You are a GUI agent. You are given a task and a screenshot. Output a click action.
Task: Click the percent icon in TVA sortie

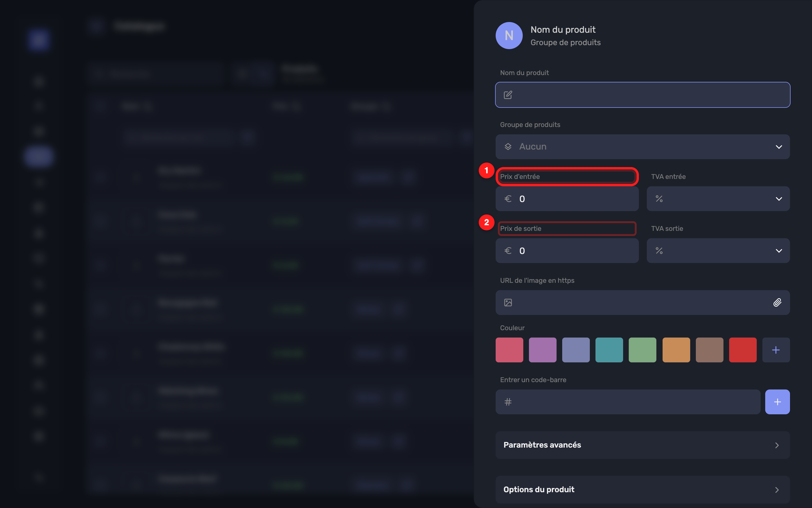click(659, 251)
